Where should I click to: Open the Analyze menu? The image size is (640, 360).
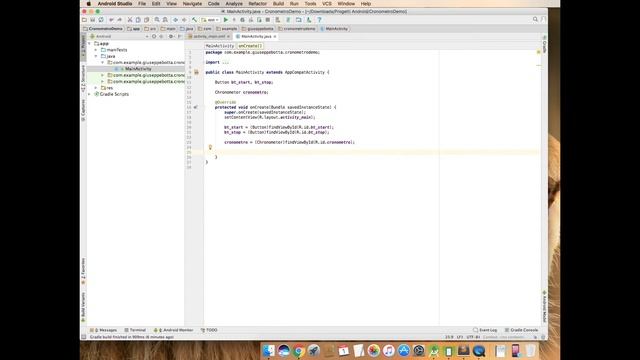pyautogui.click(x=234, y=4)
